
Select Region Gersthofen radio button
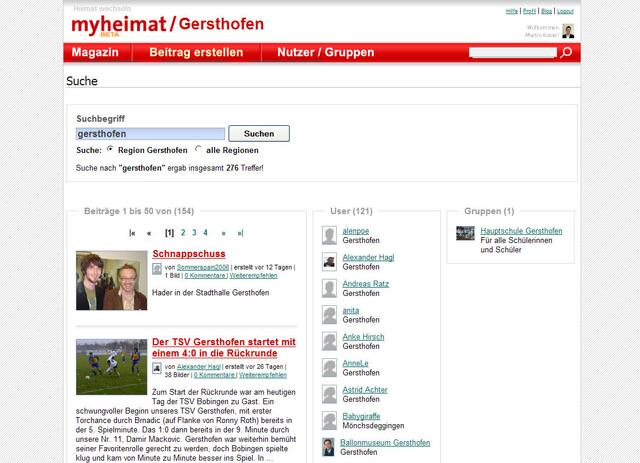110,149
